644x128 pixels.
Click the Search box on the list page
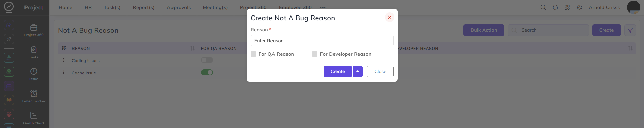[548, 30]
